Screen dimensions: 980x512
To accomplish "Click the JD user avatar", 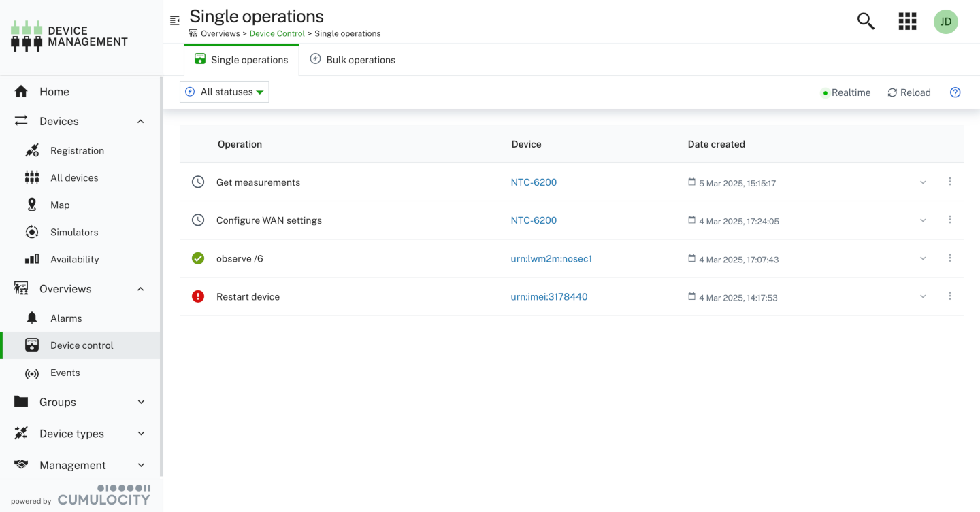I will [x=945, y=21].
